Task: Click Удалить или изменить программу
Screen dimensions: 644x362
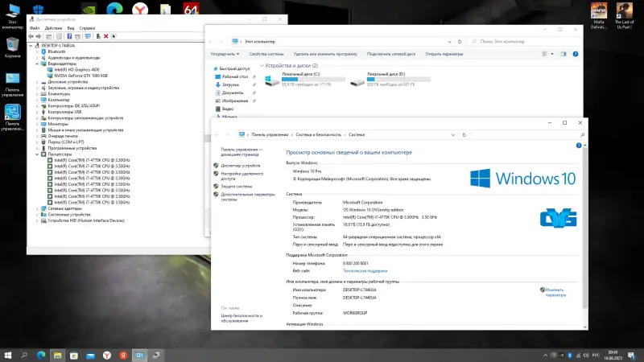Action: point(325,54)
